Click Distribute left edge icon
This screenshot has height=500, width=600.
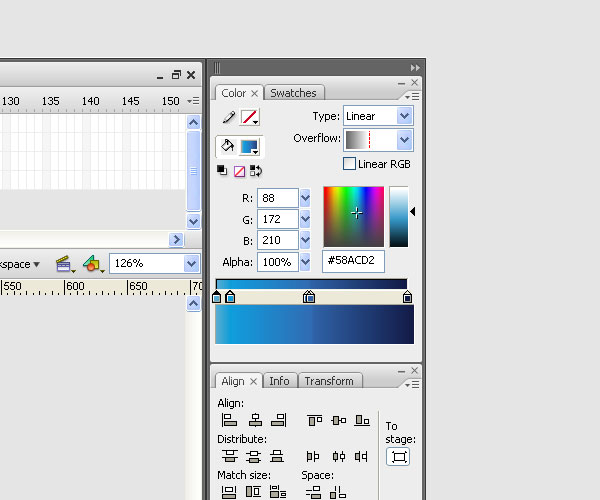(x=313, y=456)
